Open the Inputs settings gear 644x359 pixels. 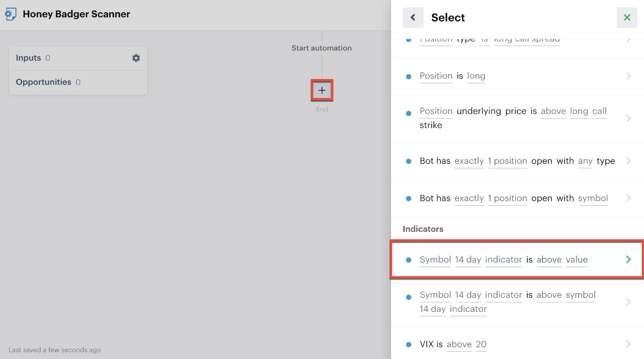136,58
